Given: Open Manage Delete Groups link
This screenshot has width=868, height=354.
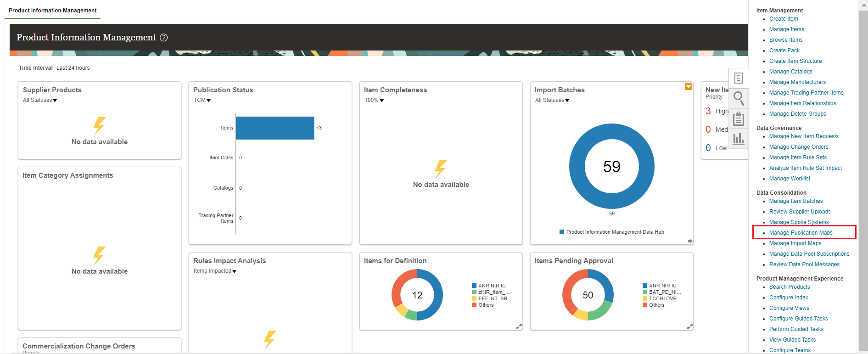Looking at the screenshot, I should coord(798,114).
